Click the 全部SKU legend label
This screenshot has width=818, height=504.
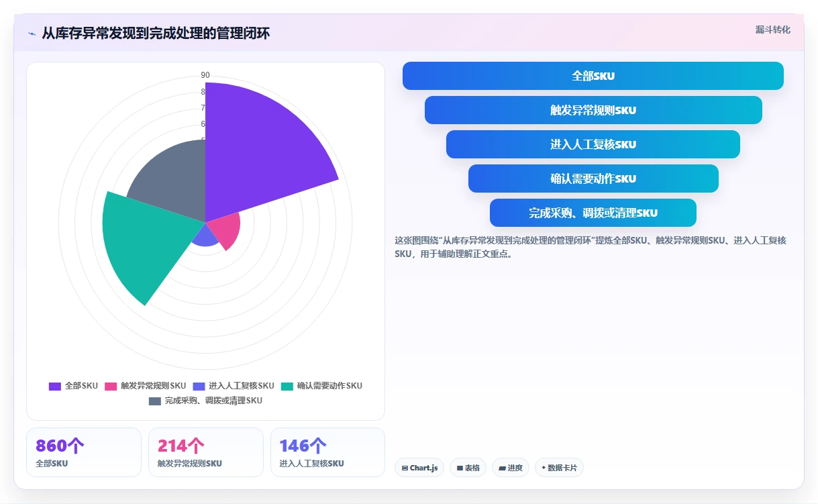pyautogui.click(x=81, y=386)
